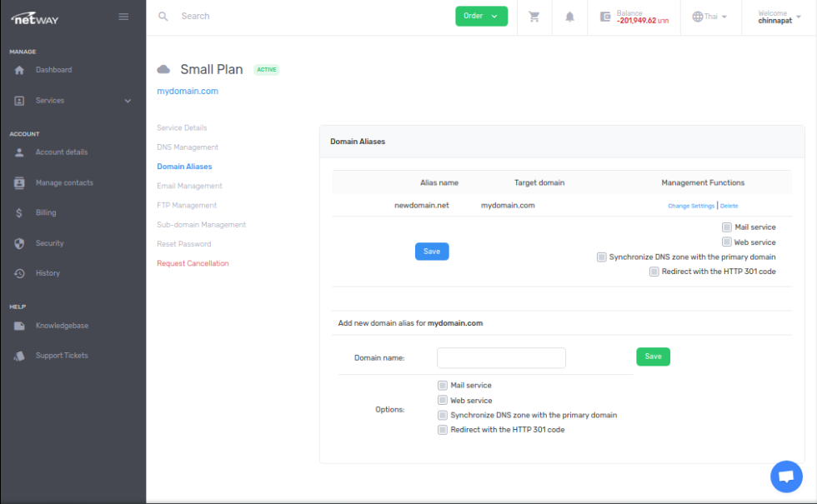Open the green Order dropdown
This screenshot has height=504, width=817.
click(481, 16)
